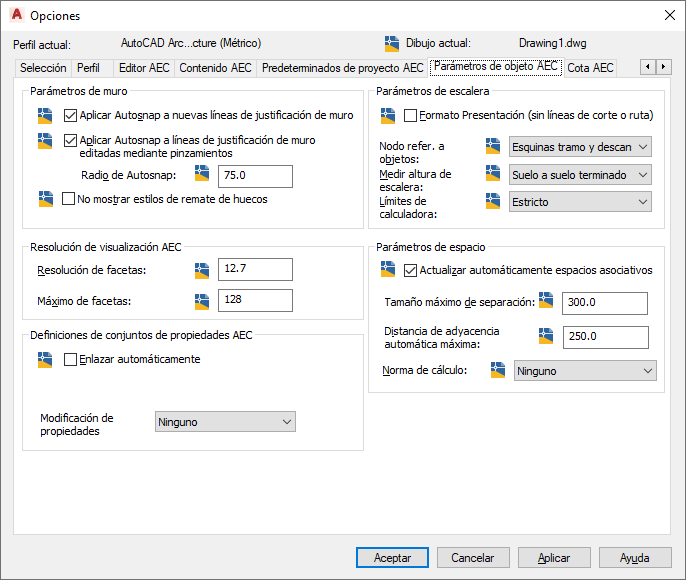
Task: Click drawing icon next to Enlazar automáticamente
Action: coord(45,360)
